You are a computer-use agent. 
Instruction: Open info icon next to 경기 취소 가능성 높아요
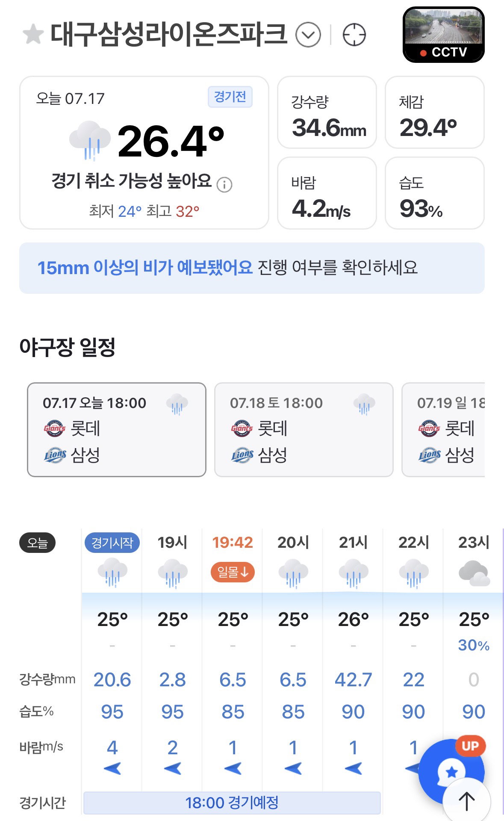pos(224,185)
